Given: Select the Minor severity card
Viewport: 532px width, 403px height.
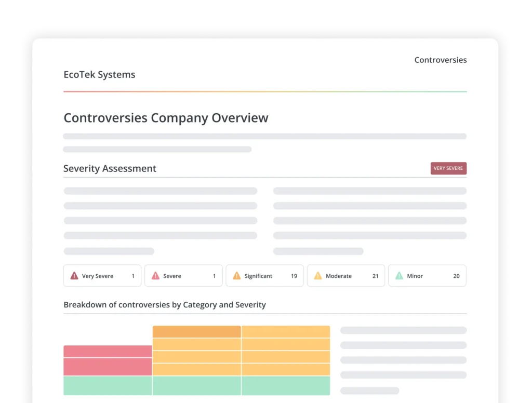Looking at the screenshot, I should click(x=427, y=275).
